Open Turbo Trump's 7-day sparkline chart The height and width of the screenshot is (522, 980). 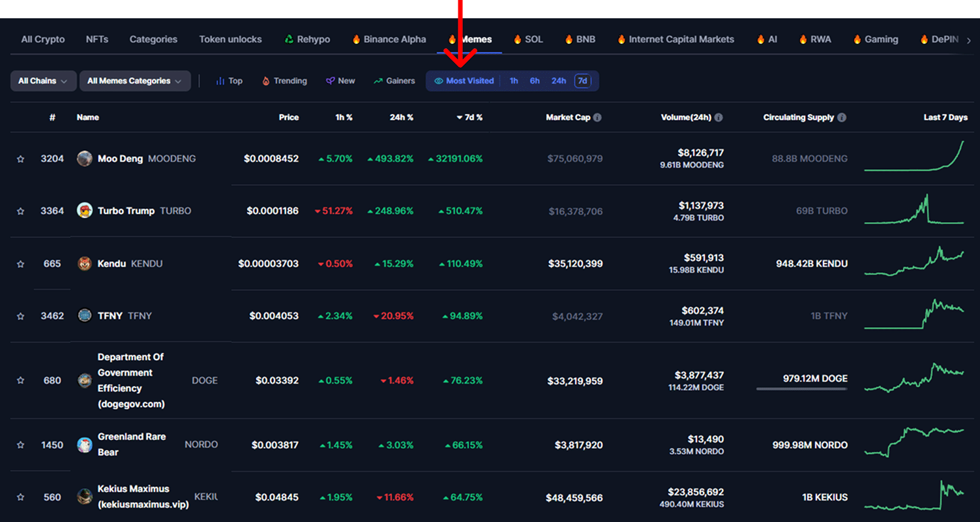pyautogui.click(x=914, y=209)
